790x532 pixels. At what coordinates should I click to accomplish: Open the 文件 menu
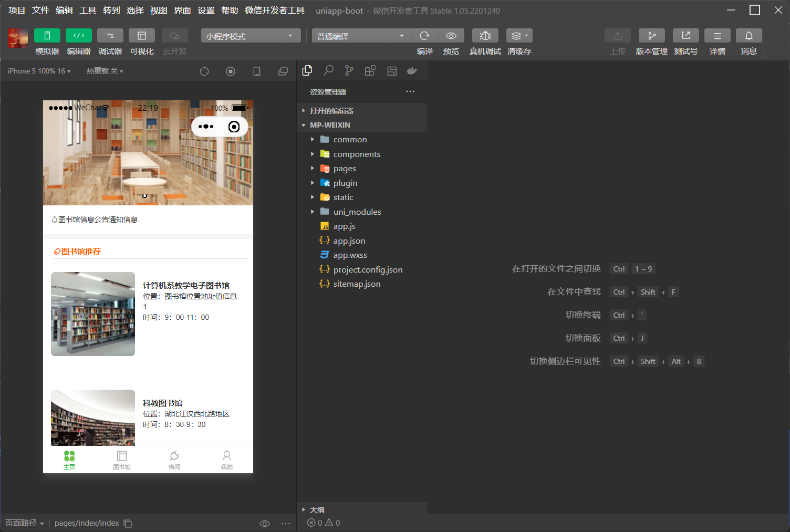point(40,11)
